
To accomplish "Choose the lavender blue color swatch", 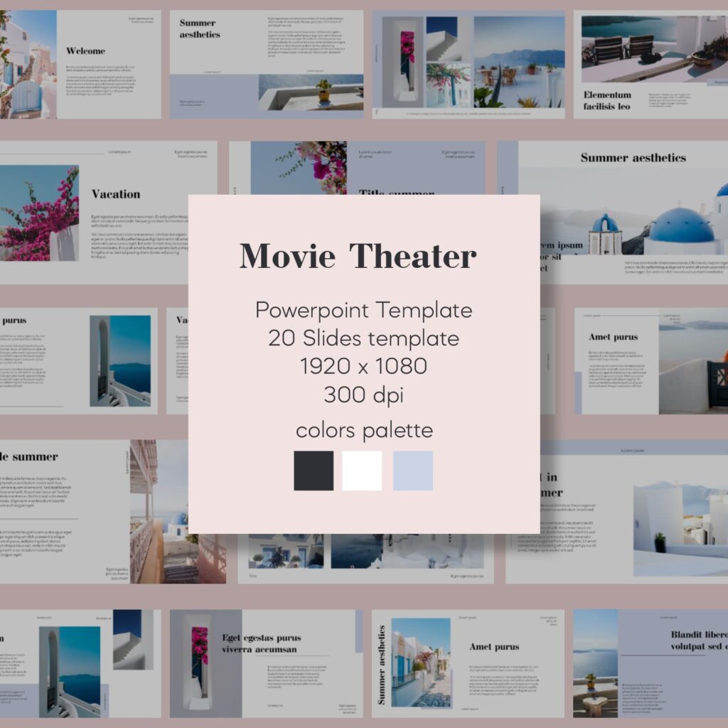I will tap(413, 471).
